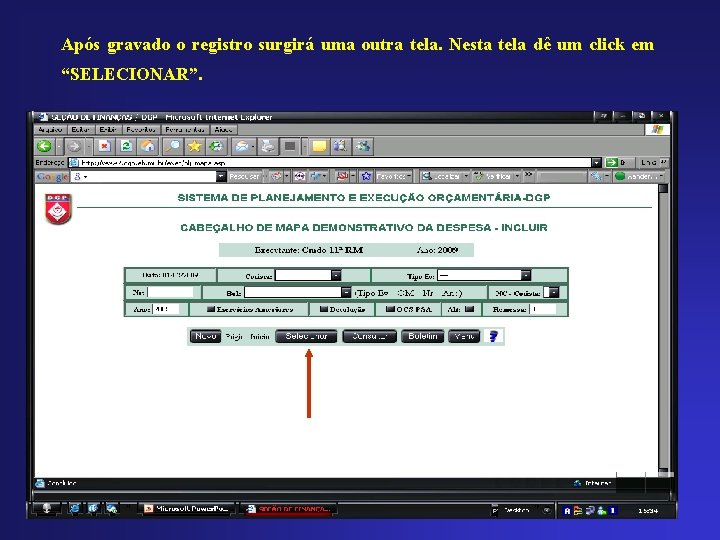This screenshot has height=540, width=720.
Task: Click the DGP shield logo
Action: click(x=58, y=209)
